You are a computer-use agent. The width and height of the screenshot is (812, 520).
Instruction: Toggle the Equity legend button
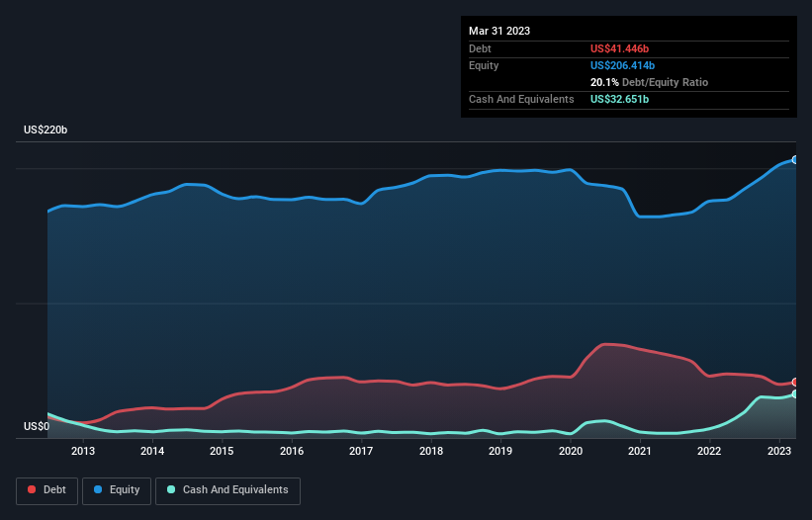[x=117, y=490]
